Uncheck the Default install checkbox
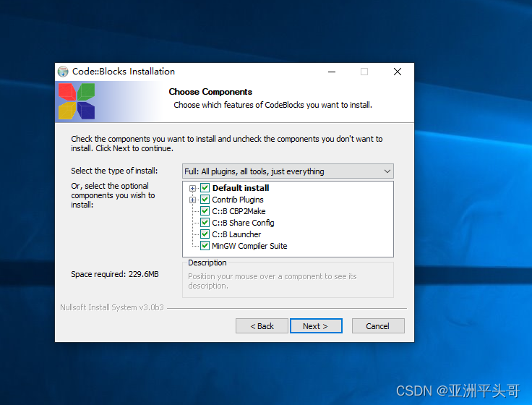The height and width of the screenshot is (405, 532). click(205, 188)
